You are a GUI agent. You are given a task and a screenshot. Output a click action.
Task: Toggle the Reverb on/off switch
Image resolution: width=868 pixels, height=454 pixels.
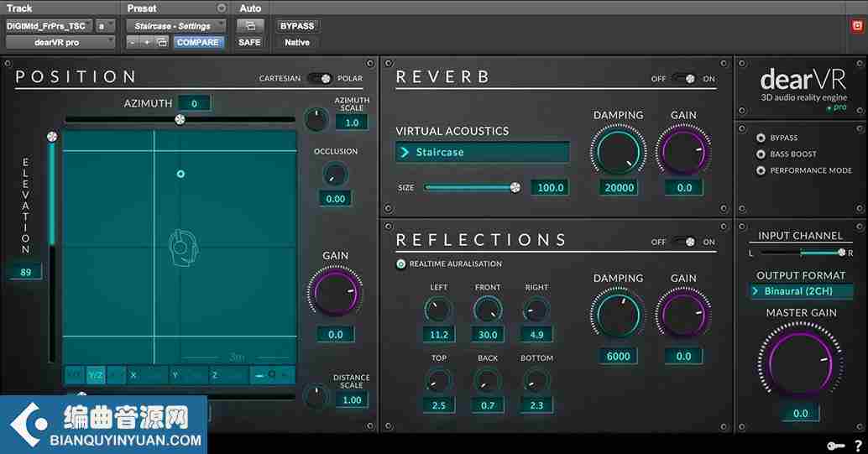[x=683, y=79]
